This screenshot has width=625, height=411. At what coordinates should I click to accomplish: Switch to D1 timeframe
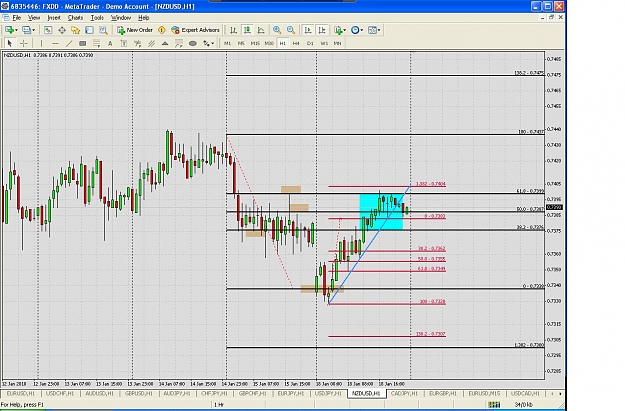(x=310, y=43)
